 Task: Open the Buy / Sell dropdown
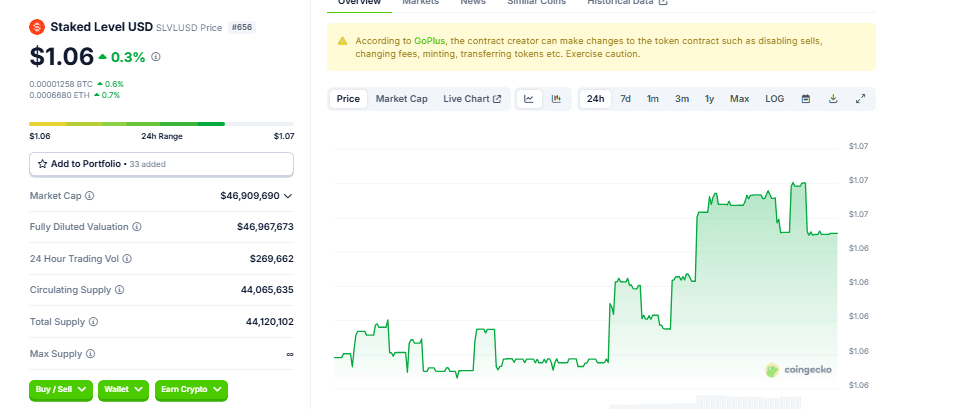click(60, 389)
